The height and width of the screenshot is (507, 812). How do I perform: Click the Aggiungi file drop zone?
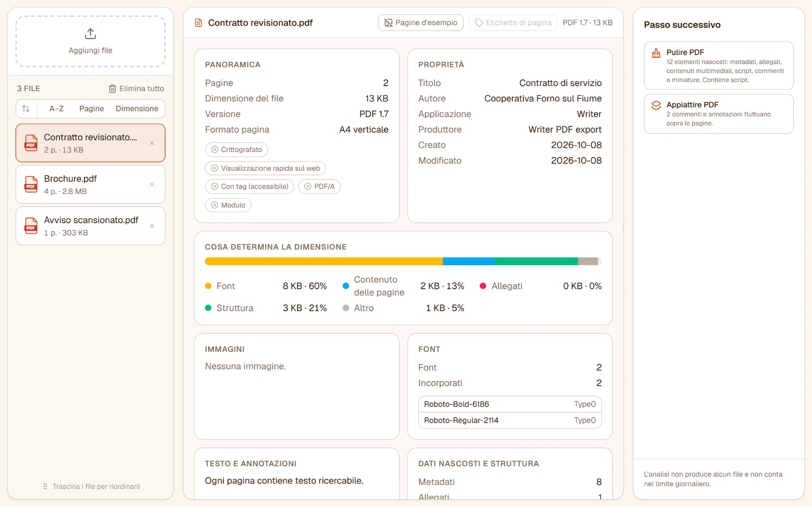[x=91, y=41]
